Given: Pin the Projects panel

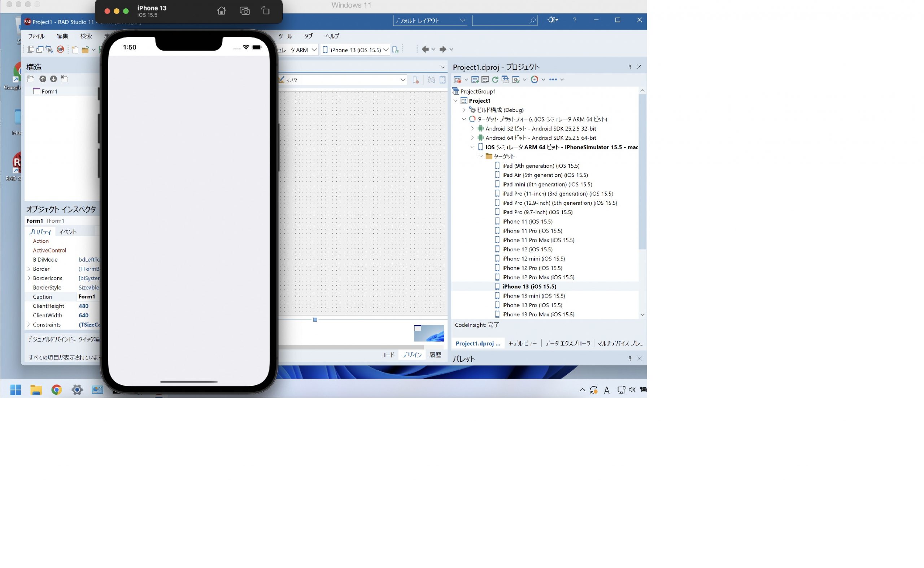Looking at the screenshot, I should [x=630, y=67].
